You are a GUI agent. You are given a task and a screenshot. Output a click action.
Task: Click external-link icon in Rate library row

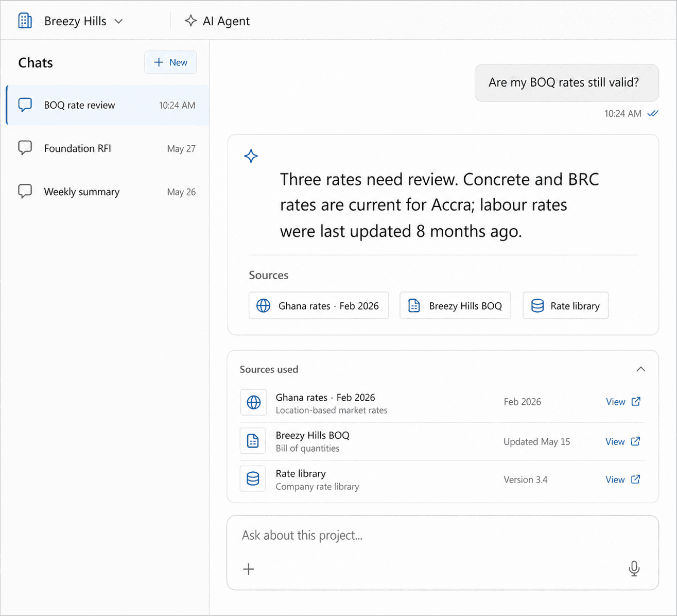[x=635, y=479]
